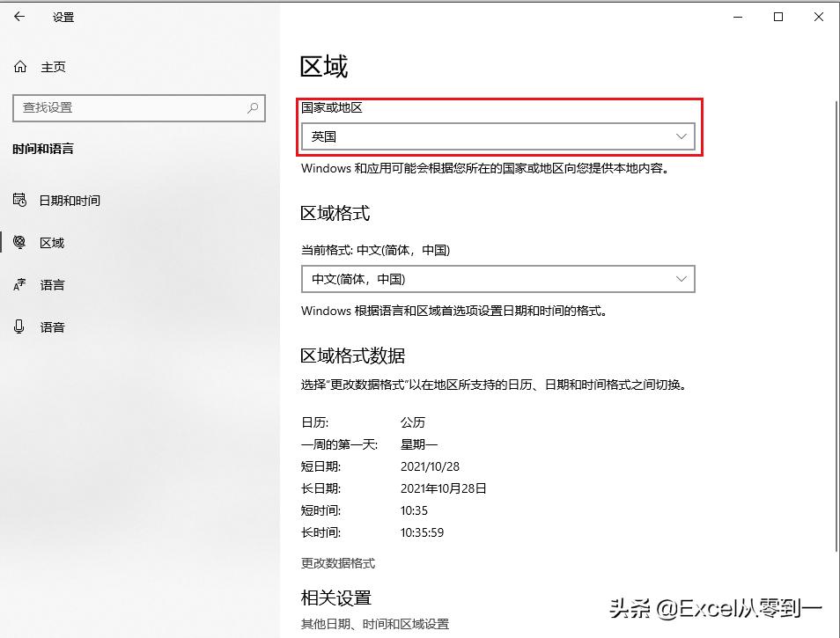Click the chevron on the country dropdown

point(681,136)
